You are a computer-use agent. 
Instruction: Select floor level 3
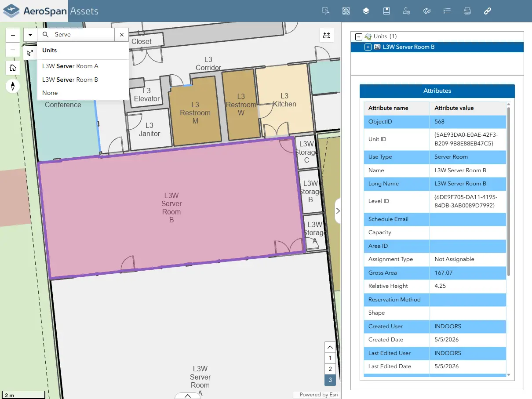coord(330,380)
